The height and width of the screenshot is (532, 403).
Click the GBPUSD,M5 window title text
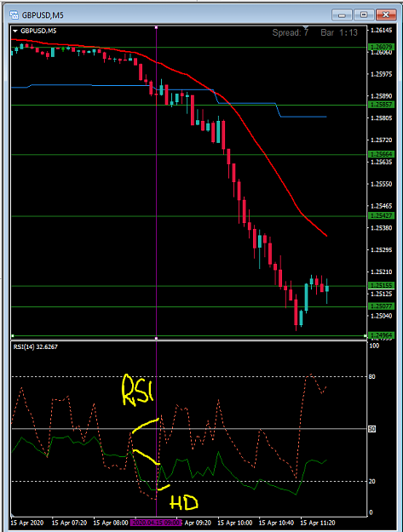click(x=43, y=15)
